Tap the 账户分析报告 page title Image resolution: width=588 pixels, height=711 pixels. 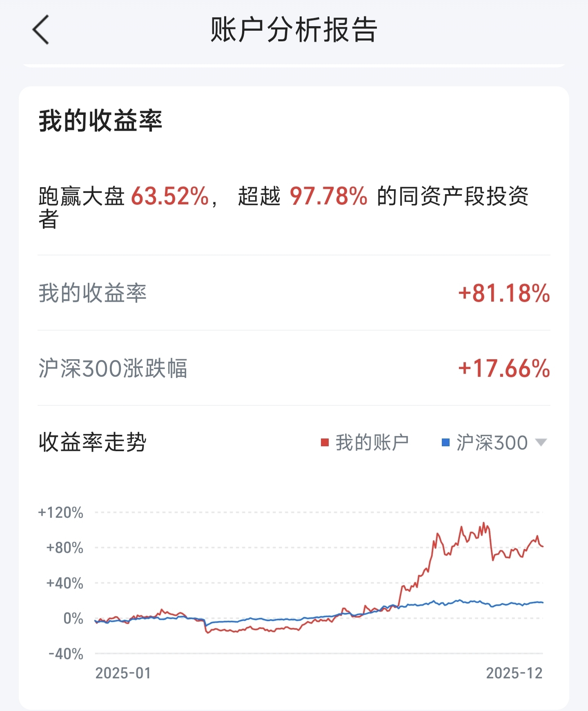pyautogui.click(x=294, y=29)
